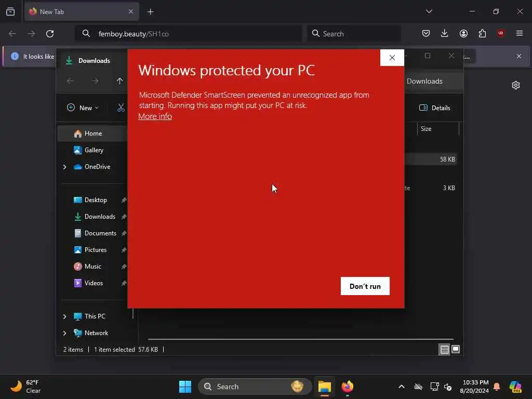Viewport: 532px width, 399px height.
Task: Expand the Network tree node
Action: (x=64, y=333)
